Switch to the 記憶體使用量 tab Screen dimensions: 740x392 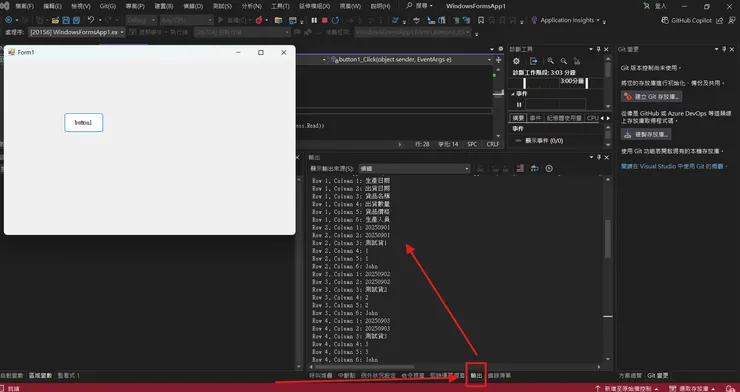point(564,118)
